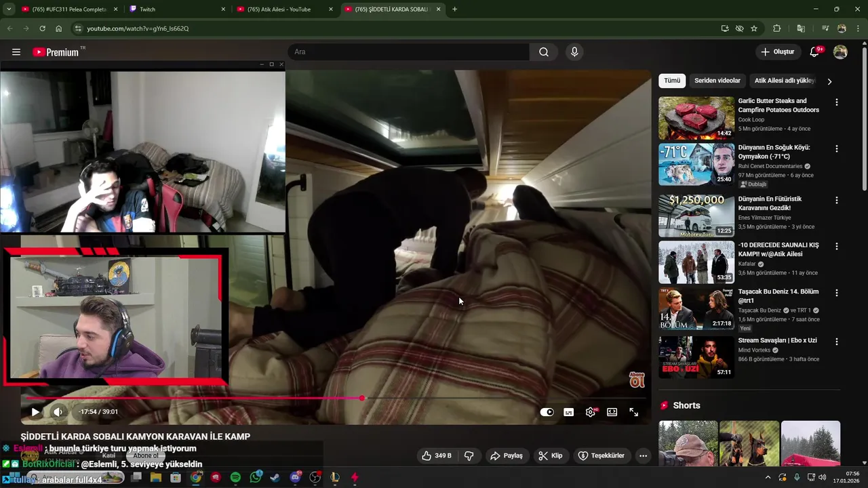The width and height of the screenshot is (868, 488).
Task: Select the Tümü filter chip
Action: (672, 81)
